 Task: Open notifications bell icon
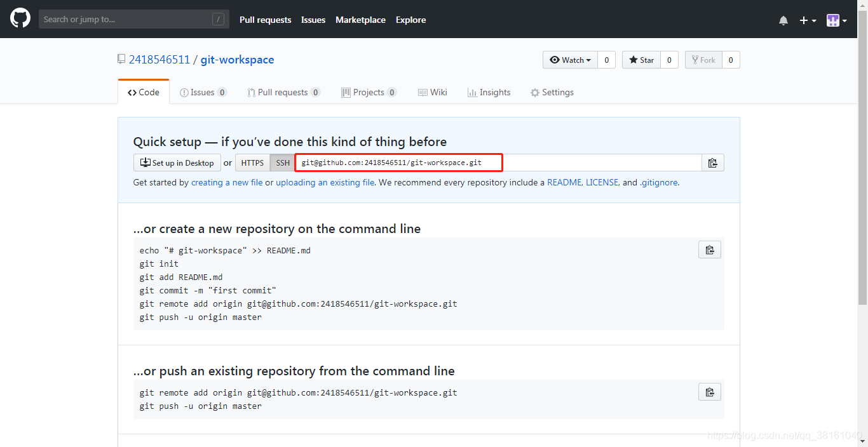783,20
